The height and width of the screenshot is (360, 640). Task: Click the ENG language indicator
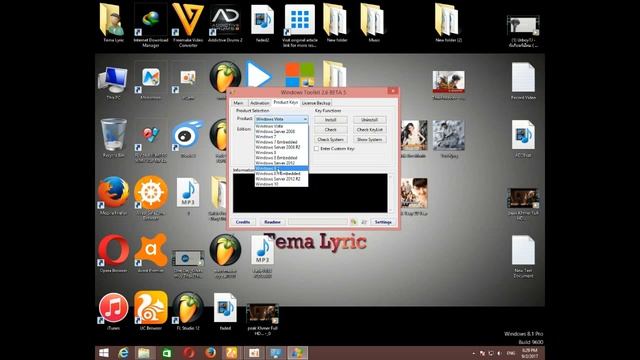tap(510, 353)
